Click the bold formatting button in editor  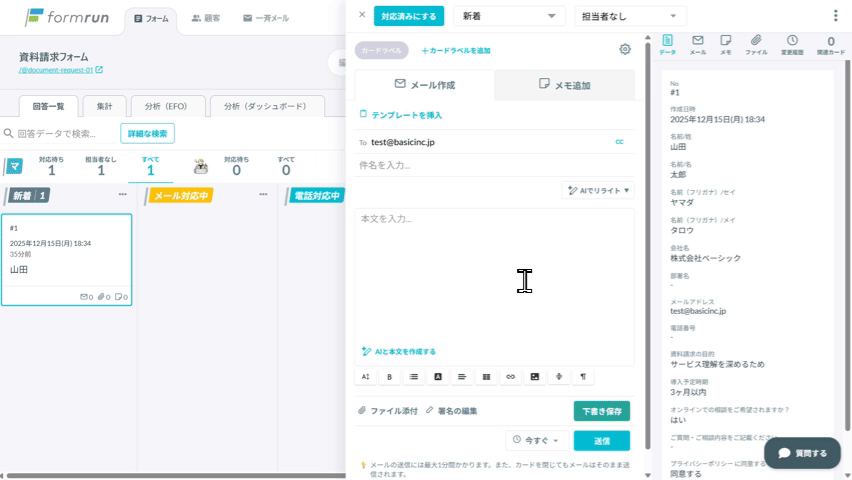click(390, 377)
